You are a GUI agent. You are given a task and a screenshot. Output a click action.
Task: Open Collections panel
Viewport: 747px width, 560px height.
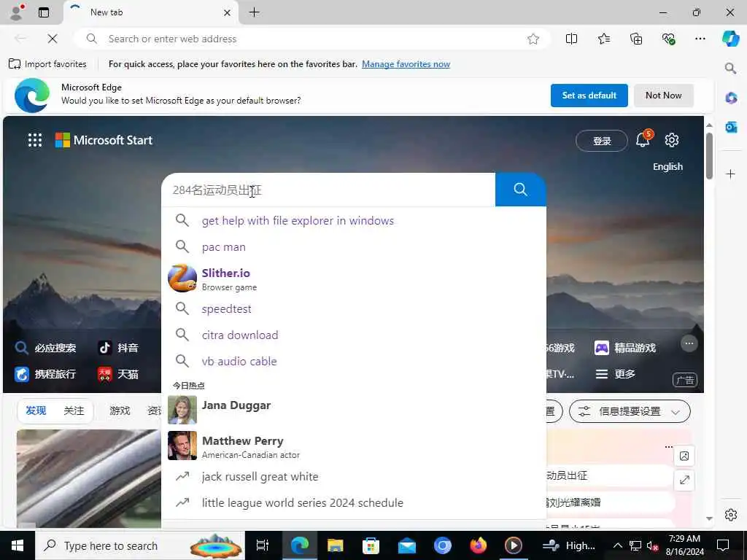click(636, 39)
